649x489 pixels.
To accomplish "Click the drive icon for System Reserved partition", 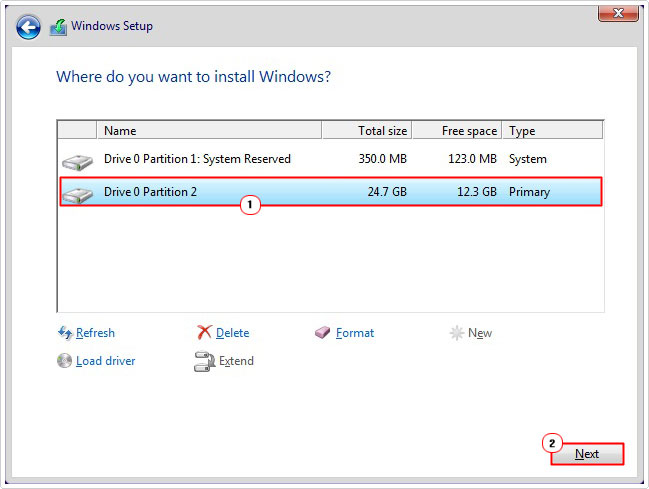I will pyautogui.click(x=77, y=162).
